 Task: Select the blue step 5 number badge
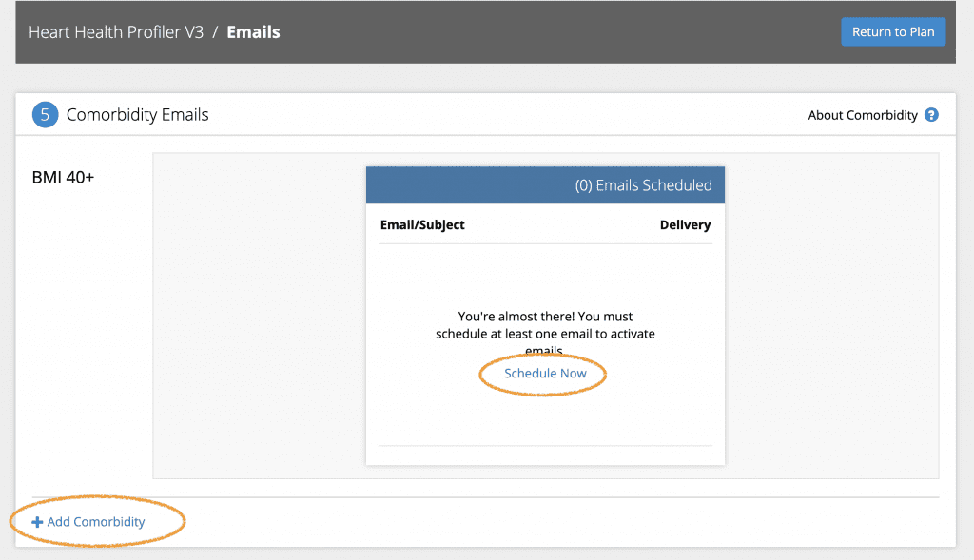click(45, 115)
